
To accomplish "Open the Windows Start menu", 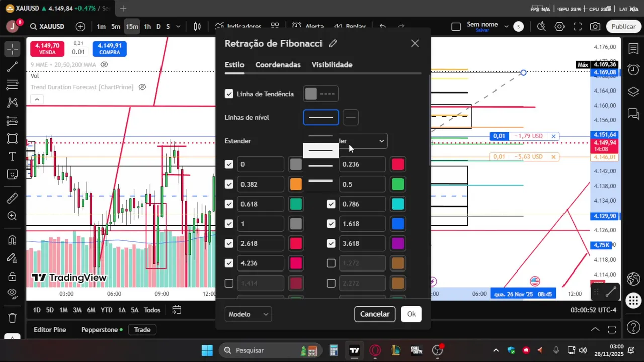I will click(x=207, y=350).
